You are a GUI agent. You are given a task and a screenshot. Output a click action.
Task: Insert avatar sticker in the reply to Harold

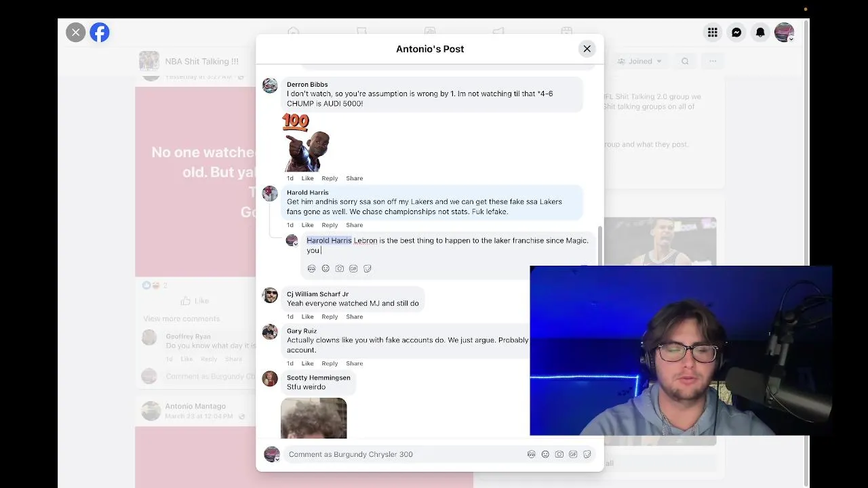pos(311,268)
